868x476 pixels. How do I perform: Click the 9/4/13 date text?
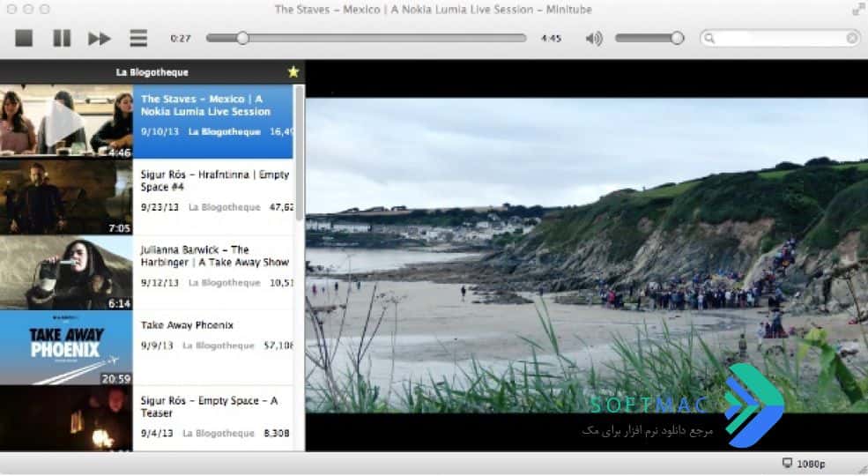point(157,434)
